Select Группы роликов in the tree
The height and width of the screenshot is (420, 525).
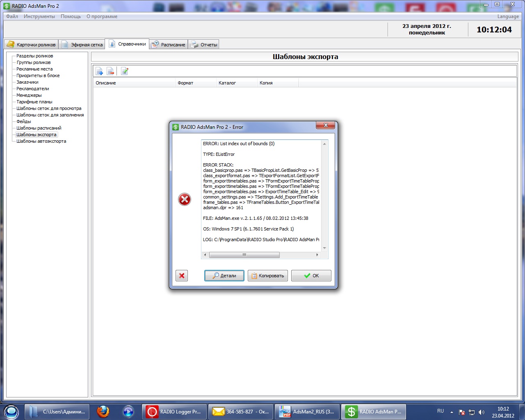pos(34,62)
